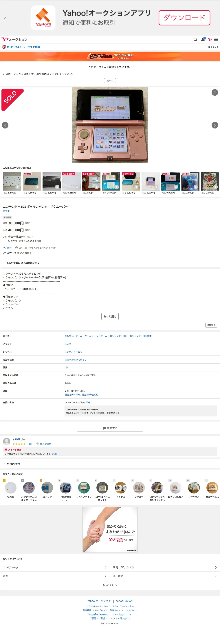Open the おもちゃ、ゲーム category breadcrumb
This screenshot has width=220, height=644.
pos(73,336)
